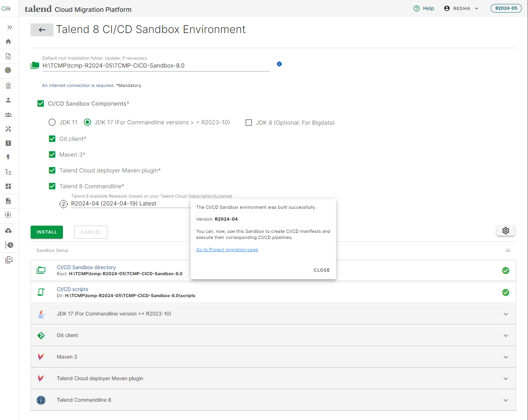The width and height of the screenshot is (528, 420).
Task: Click the 'Sandbox Setup' label
Action: click(52, 250)
